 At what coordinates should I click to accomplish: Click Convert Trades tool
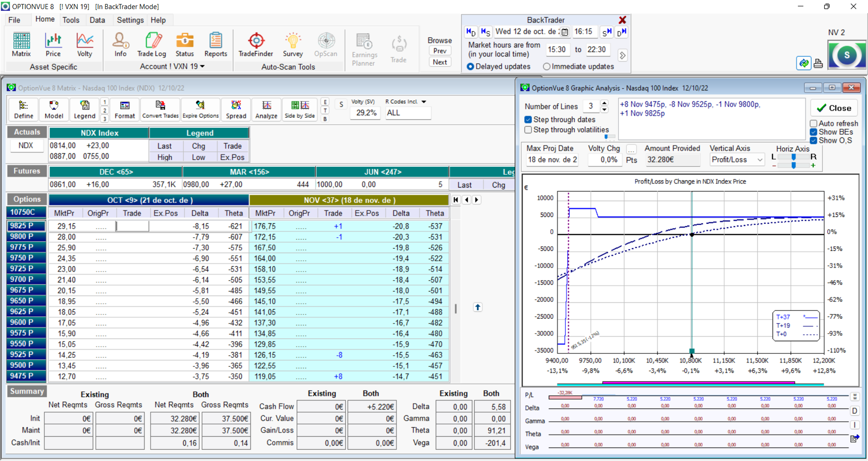[160, 109]
